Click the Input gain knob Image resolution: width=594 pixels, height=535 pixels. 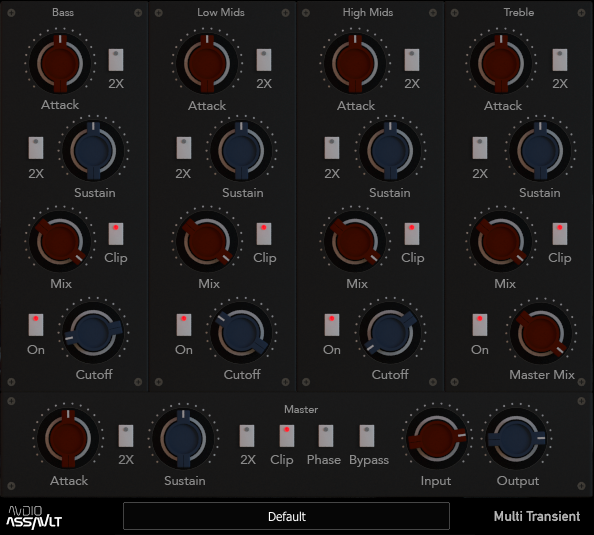(x=437, y=438)
